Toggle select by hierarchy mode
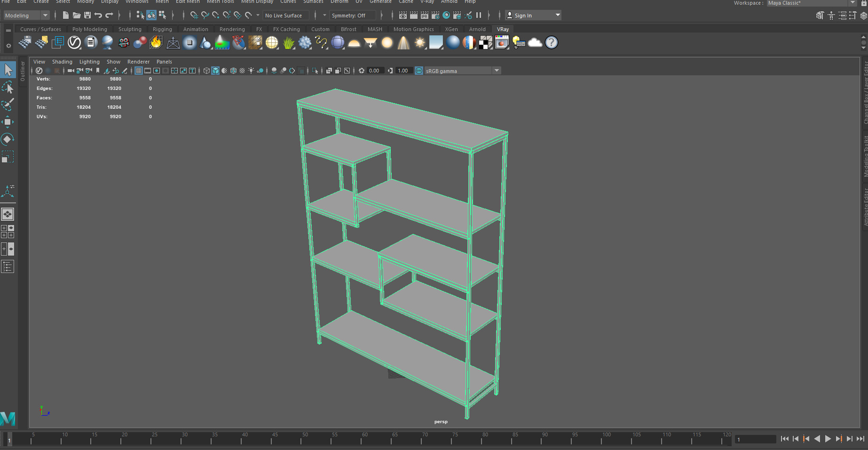 tap(140, 15)
